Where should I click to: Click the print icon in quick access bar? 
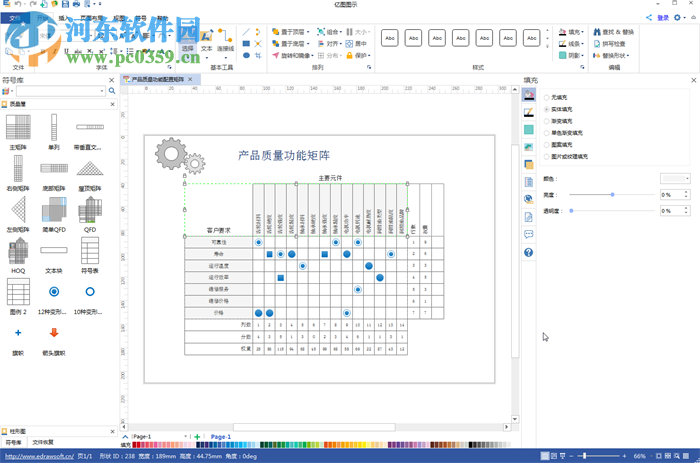[76, 4]
